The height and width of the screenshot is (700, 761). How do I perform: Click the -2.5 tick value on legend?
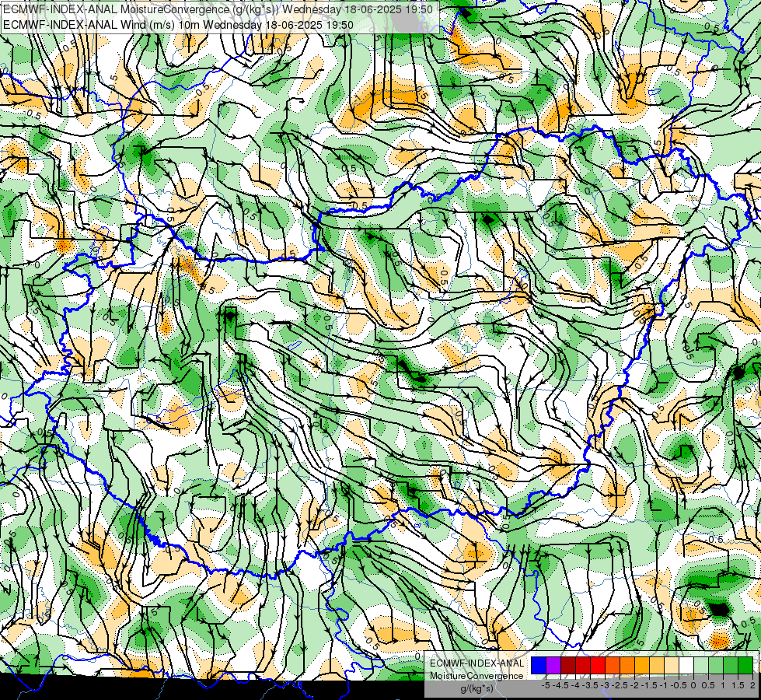[619, 685]
